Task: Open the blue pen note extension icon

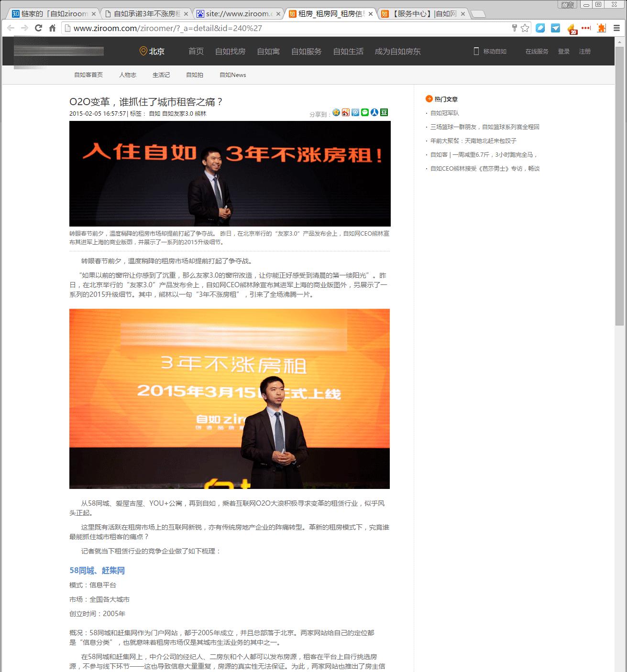Action: coord(540,28)
